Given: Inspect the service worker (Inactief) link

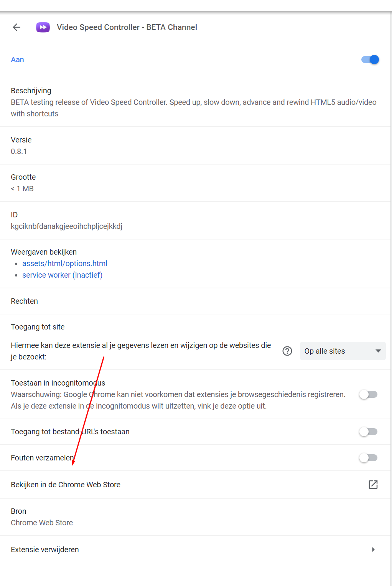Looking at the screenshot, I should click(62, 275).
